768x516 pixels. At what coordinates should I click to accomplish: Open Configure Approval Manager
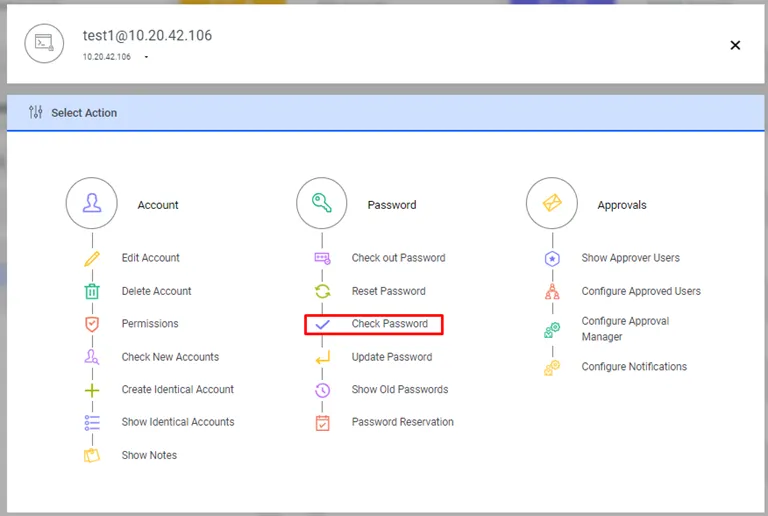pyautogui.click(x=625, y=329)
